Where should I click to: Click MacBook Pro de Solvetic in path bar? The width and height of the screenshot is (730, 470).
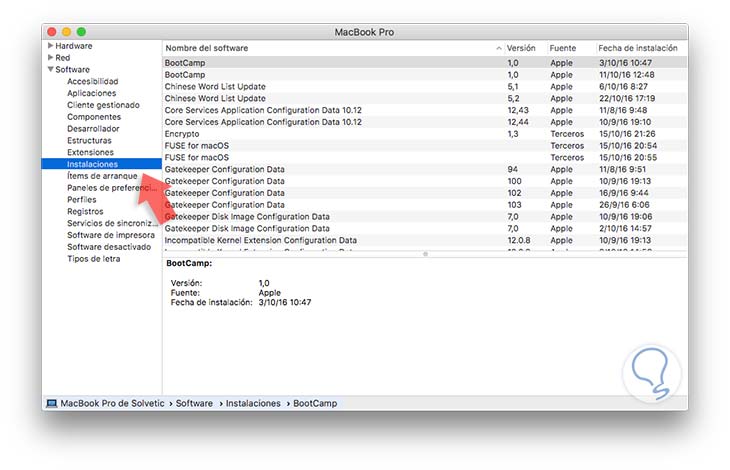[x=112, y=403]
